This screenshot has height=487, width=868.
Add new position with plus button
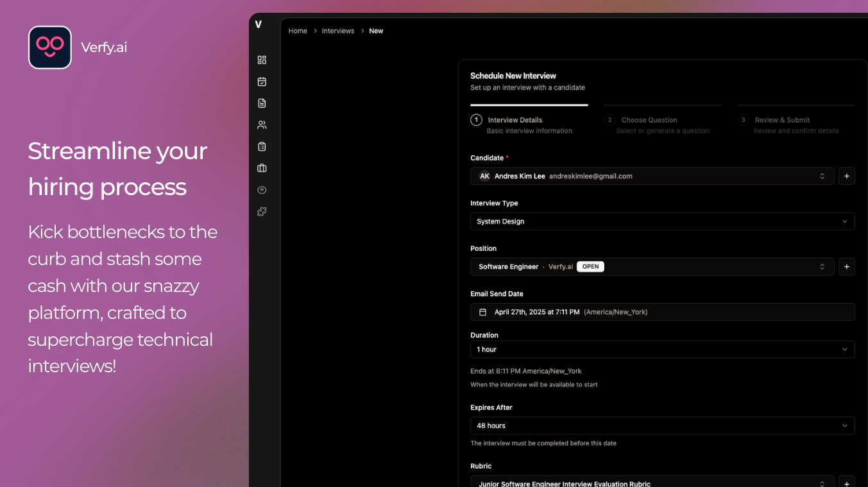click(x=846, y=266)
